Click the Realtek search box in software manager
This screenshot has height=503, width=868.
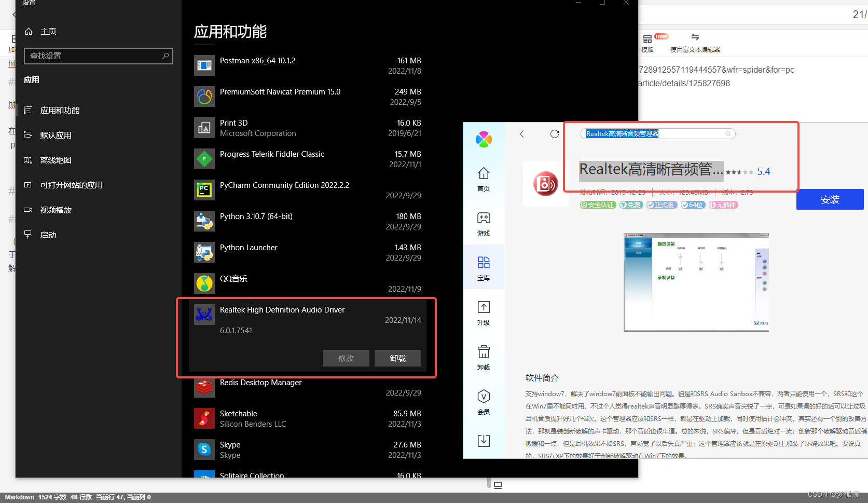click(x=657, y=134)
